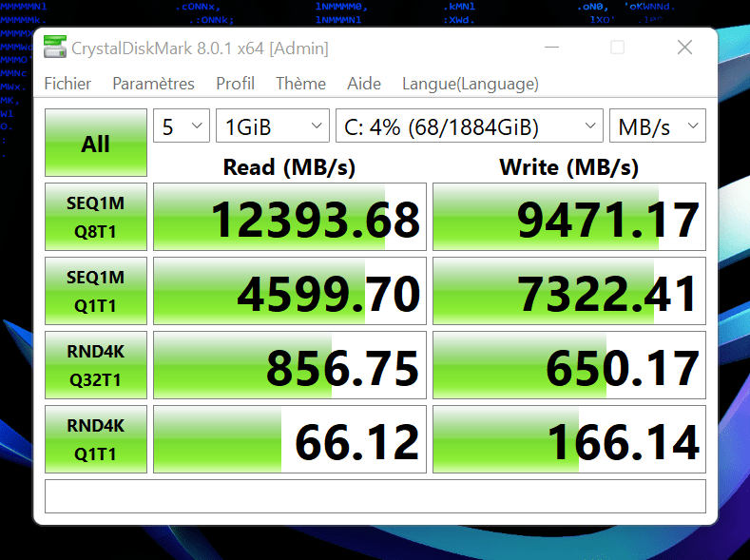This screenshot has width=750, height=560.
Task: Start the RND4K Q1T1 test
Action: 96,439
